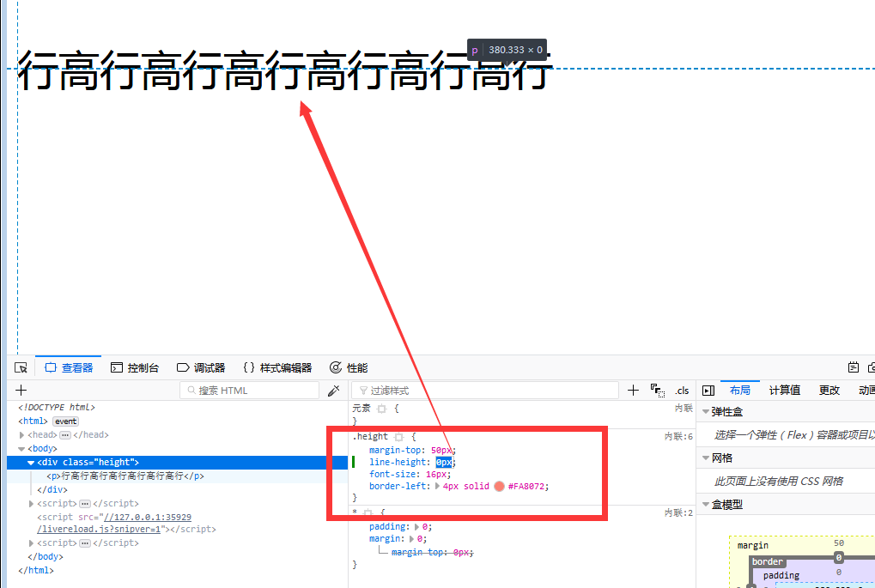Add a new rule with the plus icon

(633, 389)
